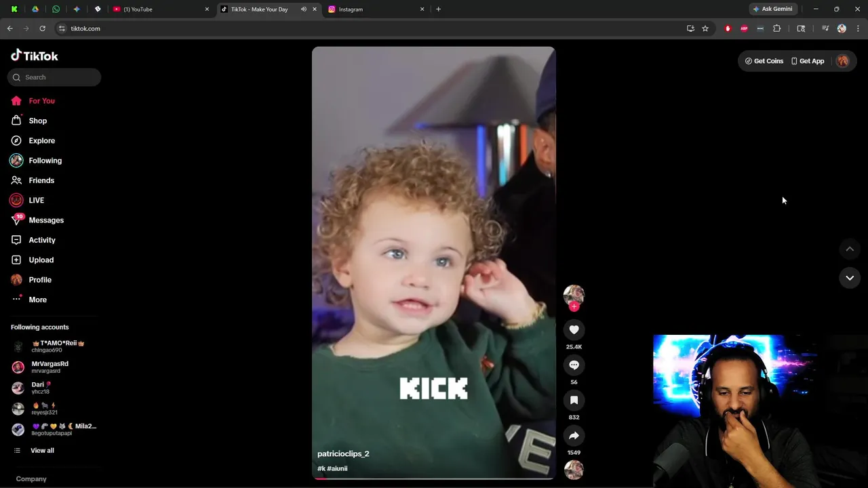Click install app icon in address bar
The width and height of the screenshot is (868, 488).
[690, 28]
